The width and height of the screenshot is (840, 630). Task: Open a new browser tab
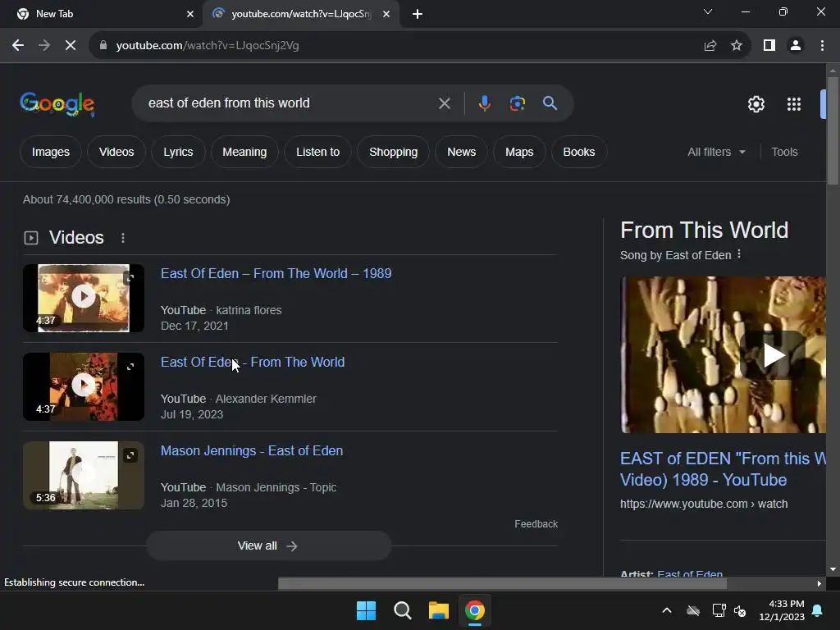click(418, 14)
